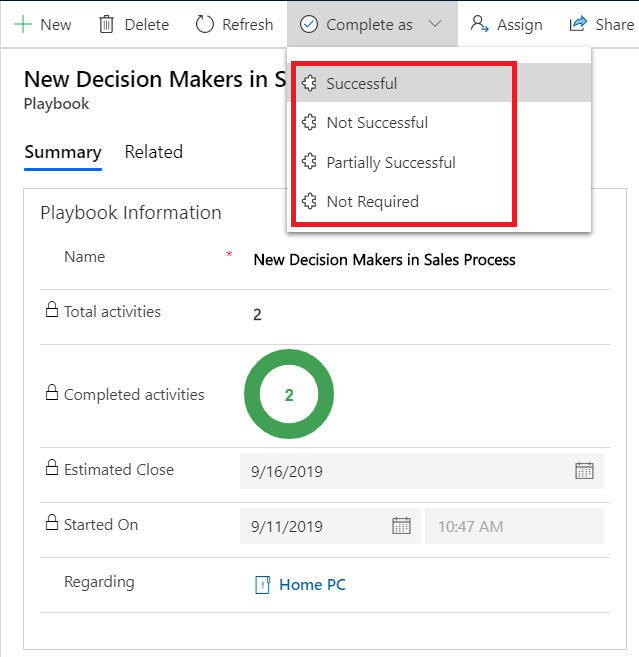Expand the Complete as dropdown chevron
The height and width of the screenshot is (657, 639).
pyautogui.click(x=434, y=24)
